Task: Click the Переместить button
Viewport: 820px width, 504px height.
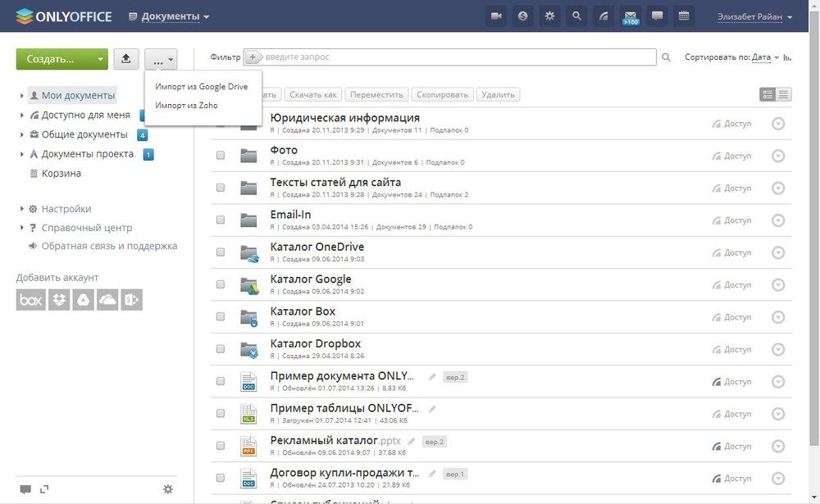Action: coord(376,94)
